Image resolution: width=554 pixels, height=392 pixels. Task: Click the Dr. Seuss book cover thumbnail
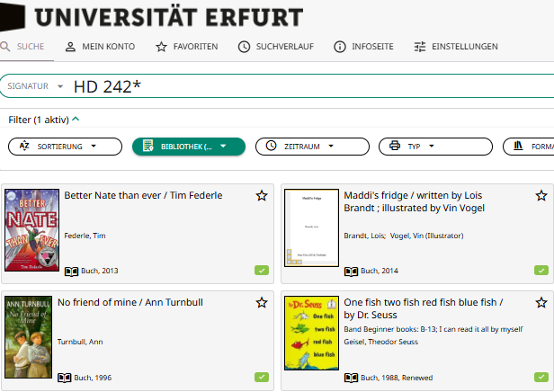coord(305,333)
